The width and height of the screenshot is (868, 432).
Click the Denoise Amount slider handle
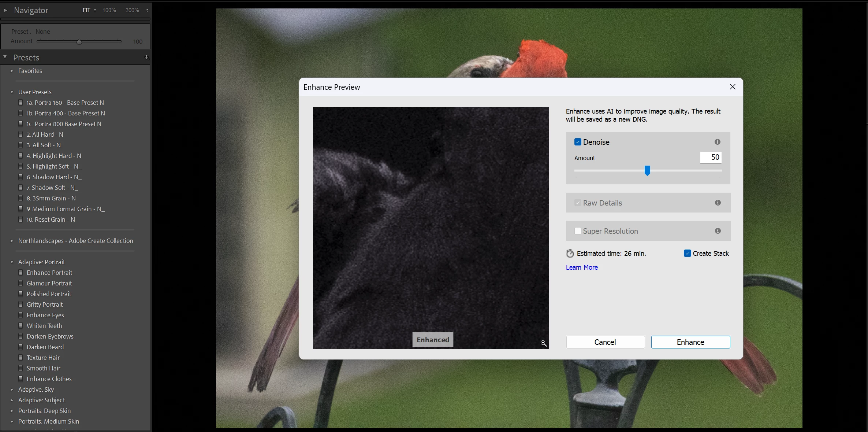647,171
